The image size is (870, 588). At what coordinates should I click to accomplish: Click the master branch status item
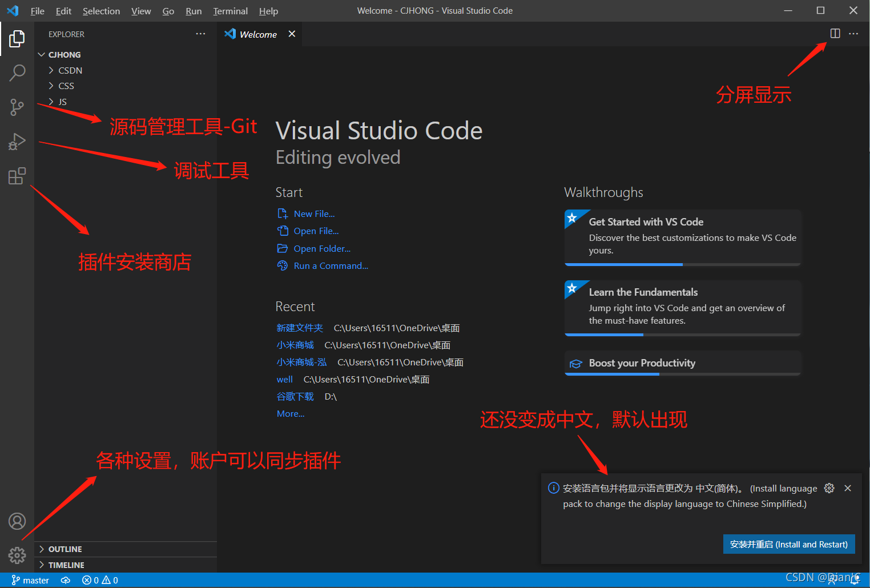[x=30, y=580]
